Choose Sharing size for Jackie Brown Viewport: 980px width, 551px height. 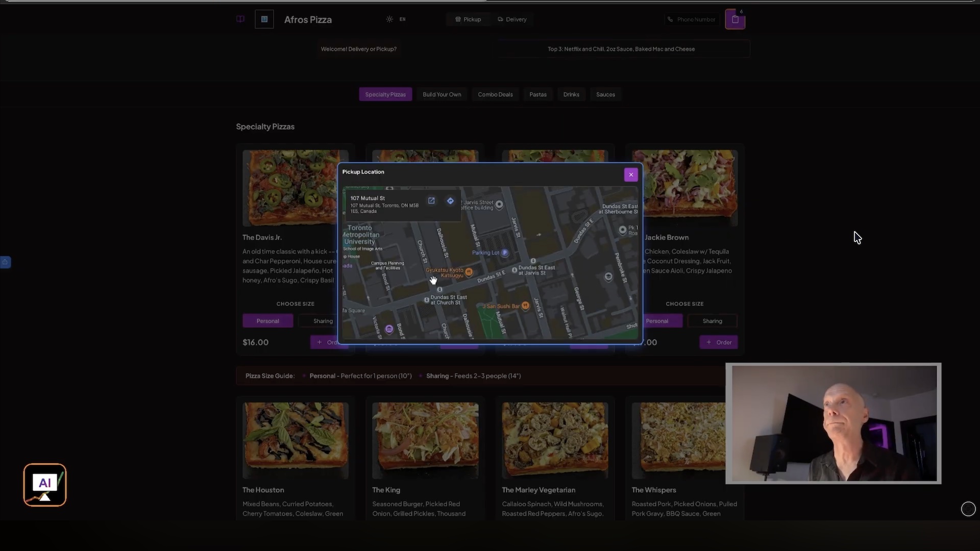tap(712, 321)
